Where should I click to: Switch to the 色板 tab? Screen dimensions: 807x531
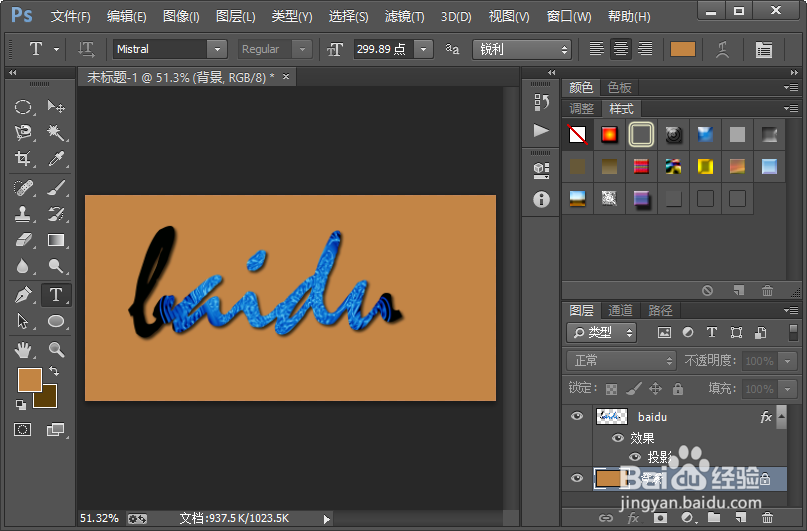pyautogui.click(x=619, y=87)
